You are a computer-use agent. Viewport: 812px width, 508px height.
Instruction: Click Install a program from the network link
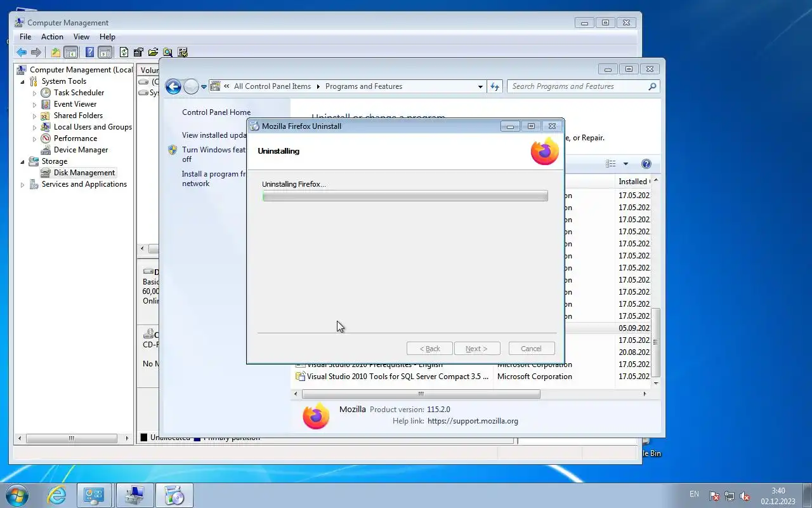(214, 178)
